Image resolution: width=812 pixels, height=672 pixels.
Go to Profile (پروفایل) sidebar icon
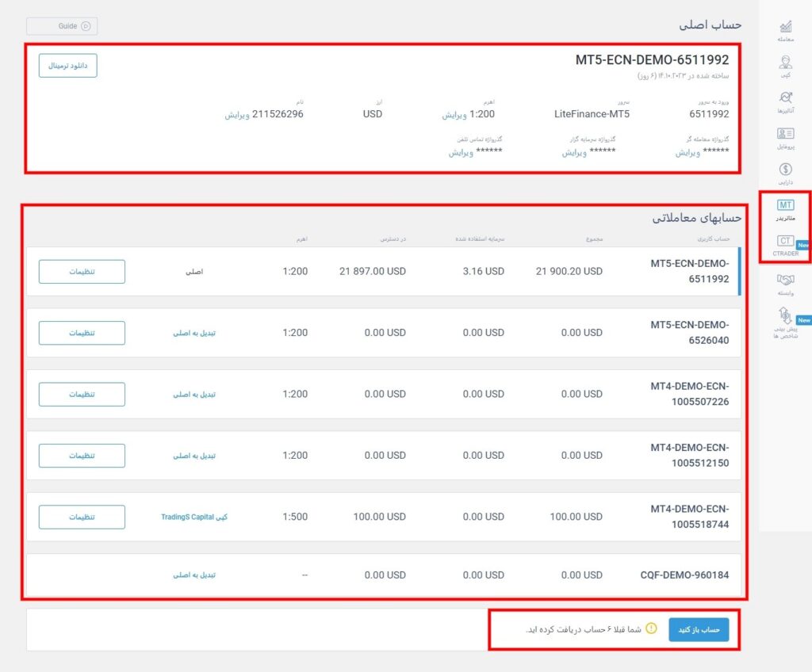(785, 136)
